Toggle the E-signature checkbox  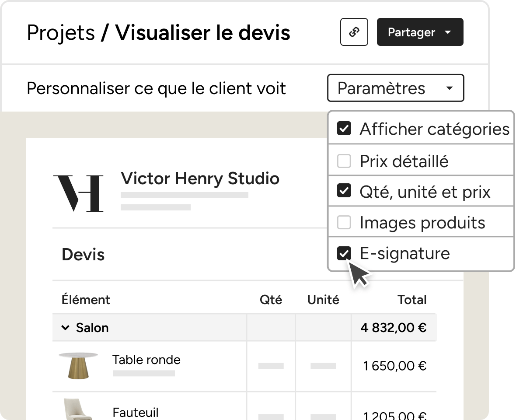[x=344, y=253]
